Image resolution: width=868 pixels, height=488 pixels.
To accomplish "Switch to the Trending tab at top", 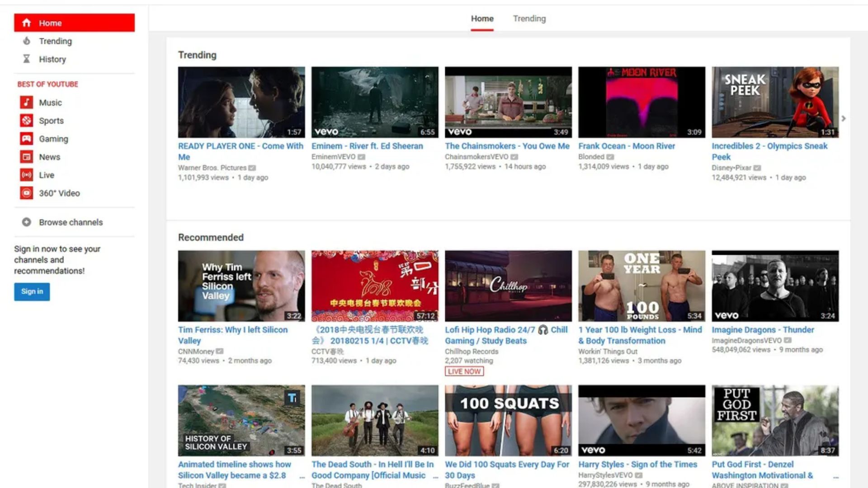I will tap(529, 19).
